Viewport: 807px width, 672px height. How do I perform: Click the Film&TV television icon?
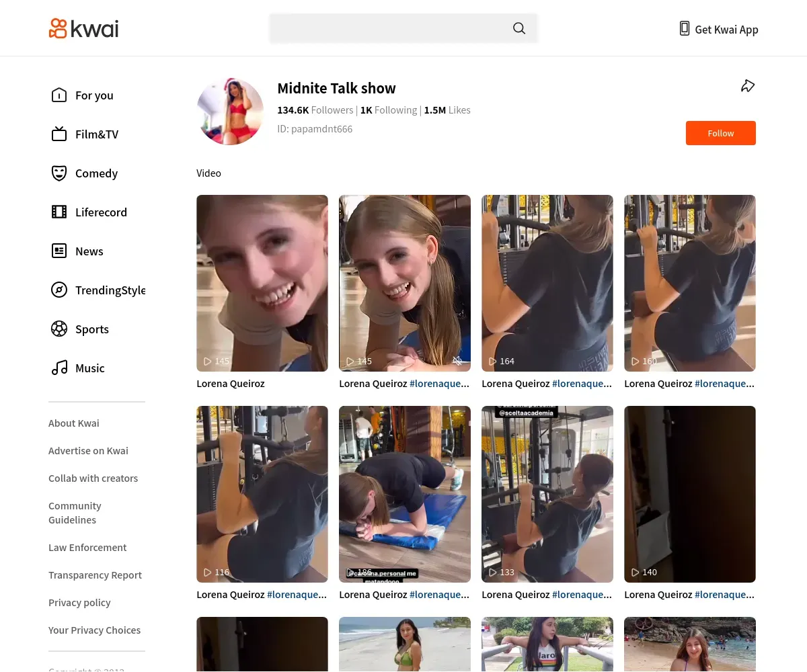[59, 134]
